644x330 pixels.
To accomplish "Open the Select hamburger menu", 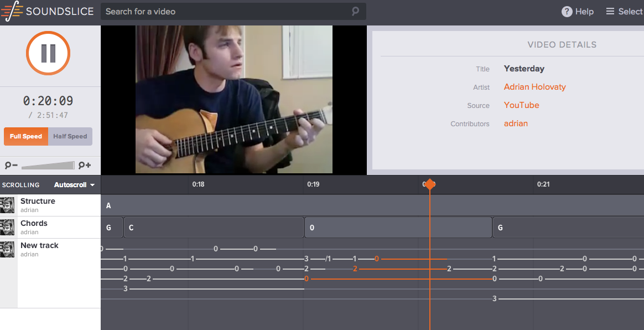I will (x=624, y=12).
